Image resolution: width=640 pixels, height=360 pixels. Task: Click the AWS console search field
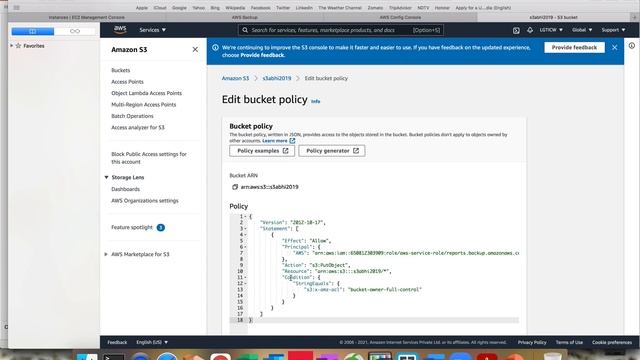point(340,30)
